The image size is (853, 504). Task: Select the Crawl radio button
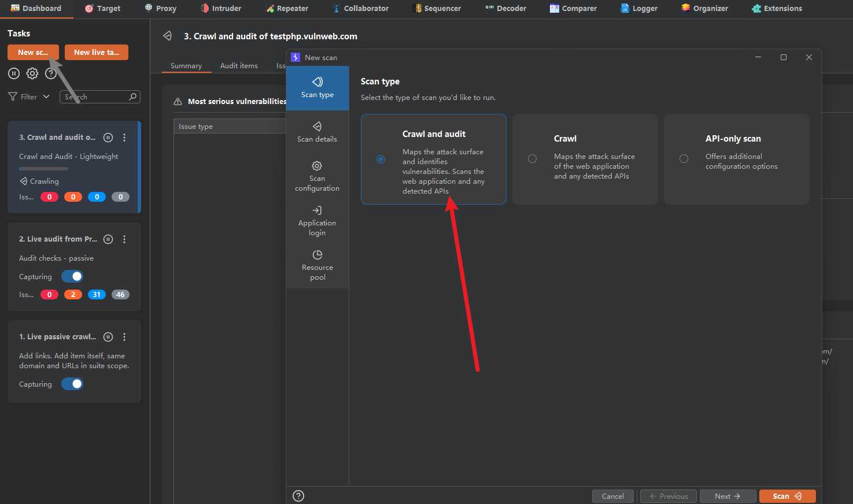point(532,159)
